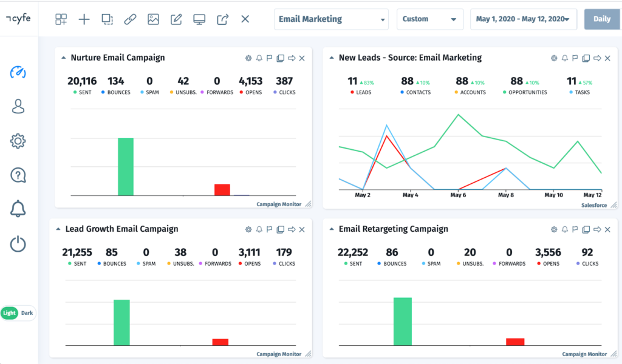Viewport: 622px width, 364px height.
Task: Open the May 1, 2020 - May 12, 2020 date picker
Action: [523, 19]
